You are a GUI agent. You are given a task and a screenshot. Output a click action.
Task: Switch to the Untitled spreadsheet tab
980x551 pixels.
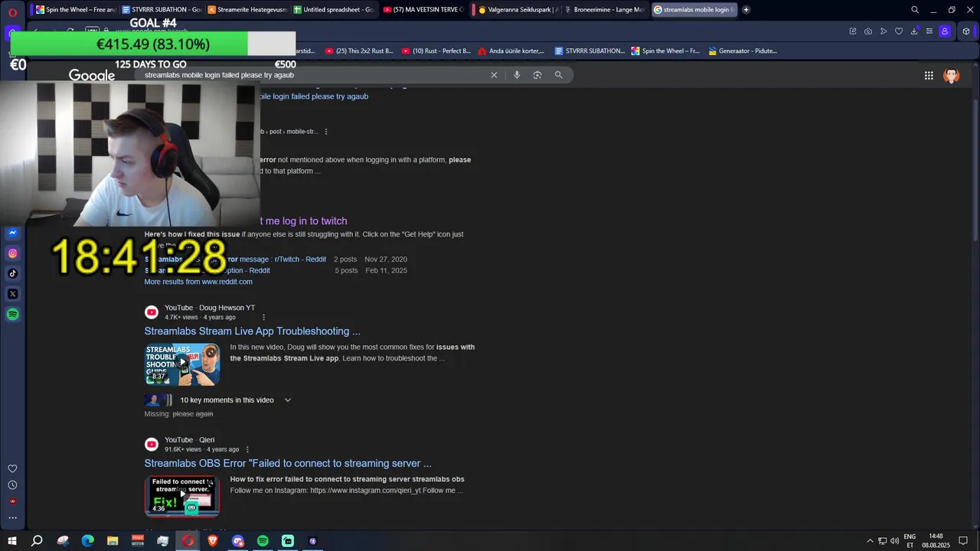point(334,10)
